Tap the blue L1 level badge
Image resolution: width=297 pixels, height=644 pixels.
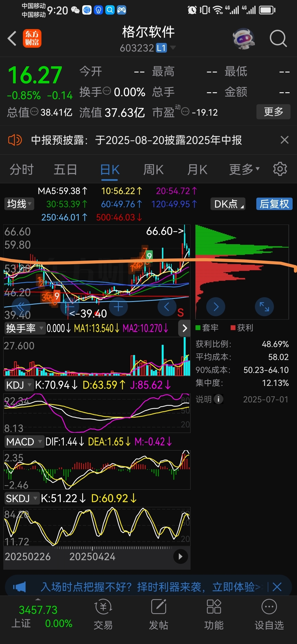click(161, 48)
